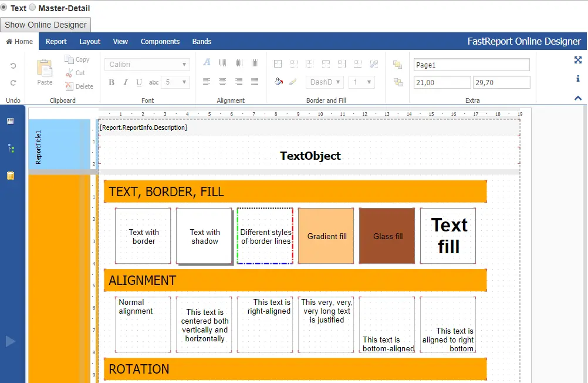Open the Home tab
The width and height of the screenshot is (588, 383).
click(x=19, y=41)
